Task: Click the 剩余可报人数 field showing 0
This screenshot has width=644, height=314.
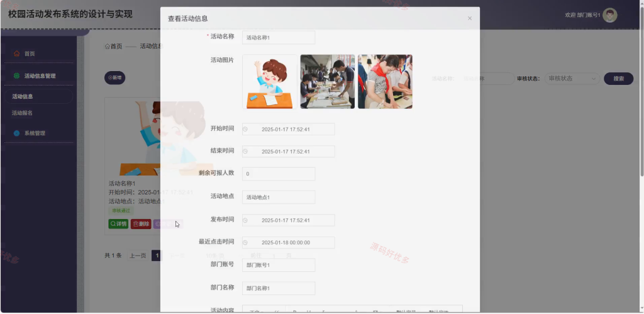Action: coord(279,174)
